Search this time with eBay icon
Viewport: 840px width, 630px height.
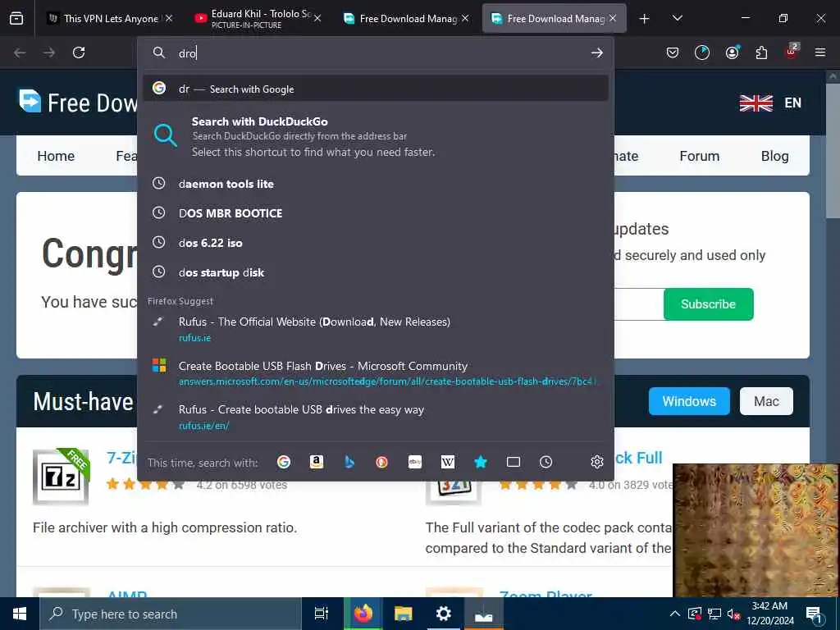coord(415,462)
